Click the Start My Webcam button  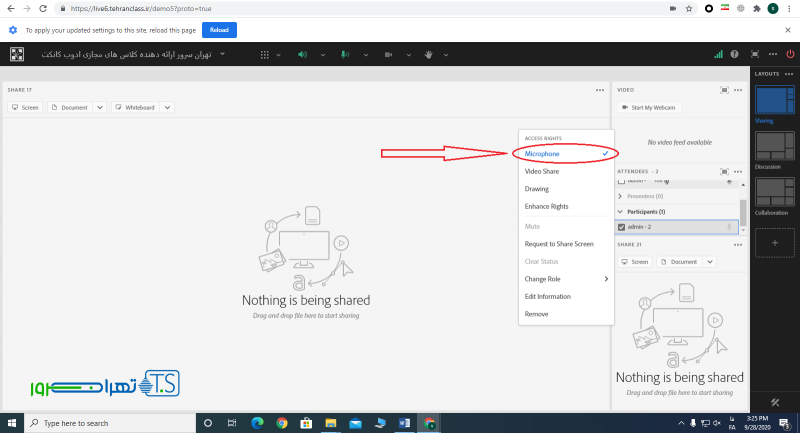(649, 107)
